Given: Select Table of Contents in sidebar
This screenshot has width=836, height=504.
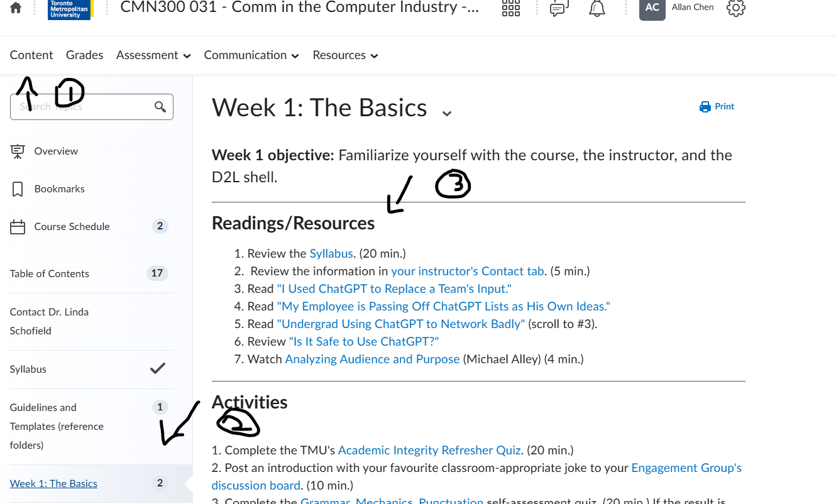Looking at the screenshot, I should 50,273.
